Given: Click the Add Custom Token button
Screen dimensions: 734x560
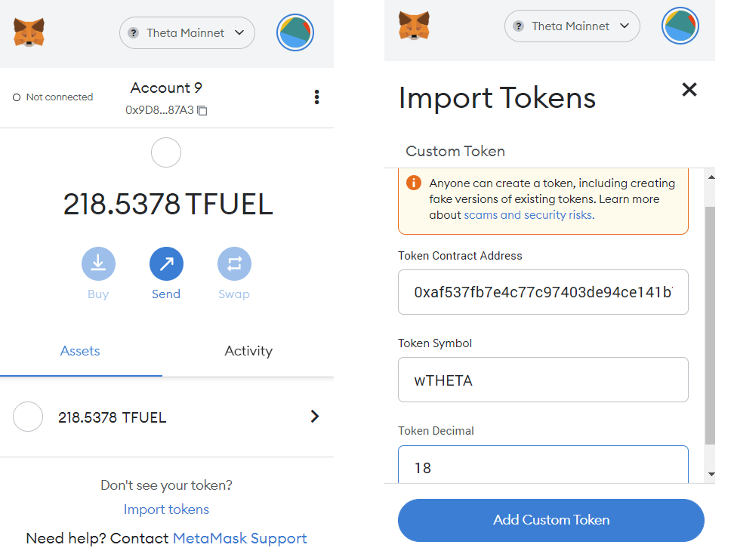Looking at the screenshot, I should [551, 520].
